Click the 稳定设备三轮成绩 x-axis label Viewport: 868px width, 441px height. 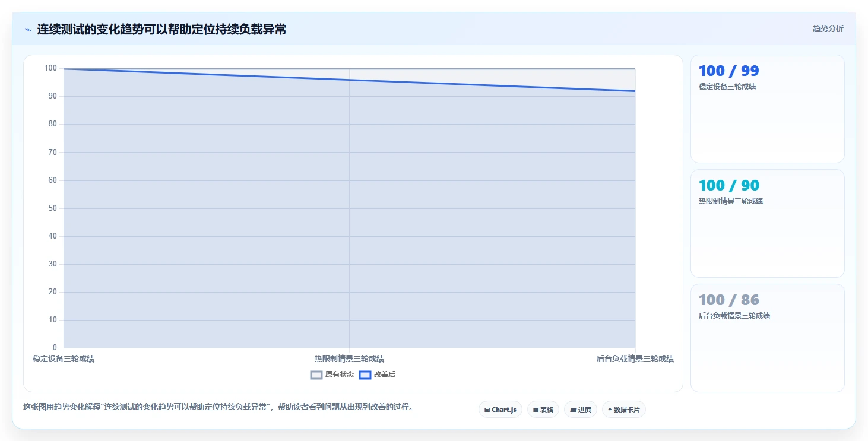[x=64, y=358]
